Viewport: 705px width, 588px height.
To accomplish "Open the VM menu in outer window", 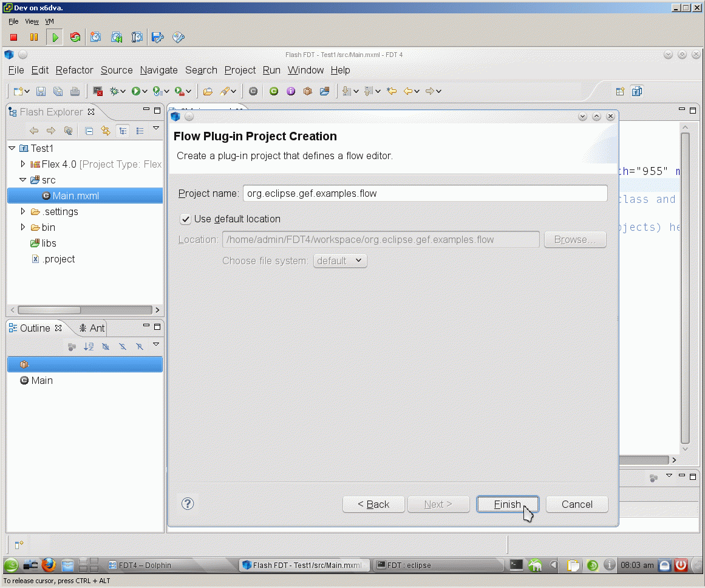I will [49, 21].
